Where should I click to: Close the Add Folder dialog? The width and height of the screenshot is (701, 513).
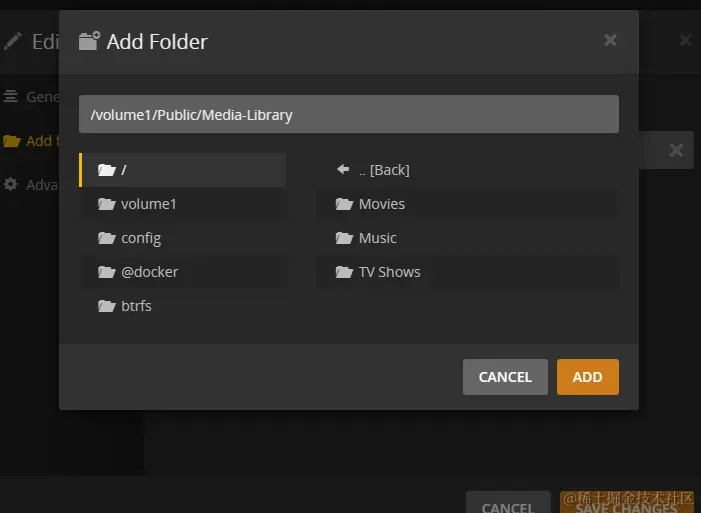[x=610, y=40]
